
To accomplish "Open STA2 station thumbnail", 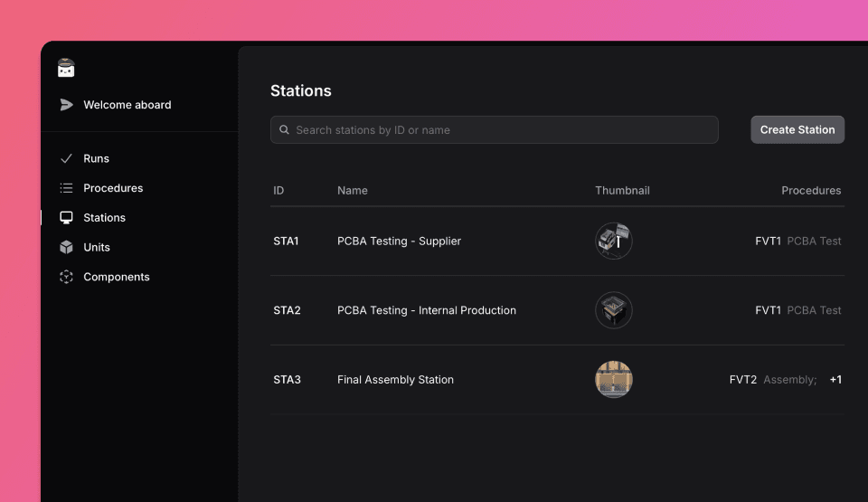I will pyautogui.click(x=613, y=310).
